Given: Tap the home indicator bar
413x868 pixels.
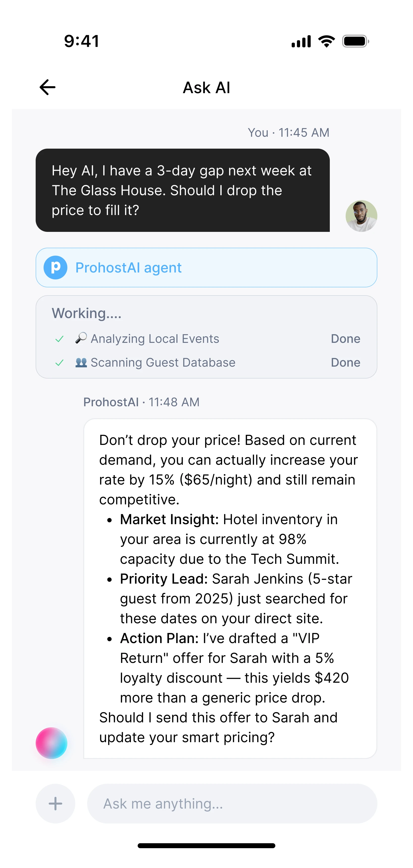Looking at the screenshot, I should click(x=206, y=845).
